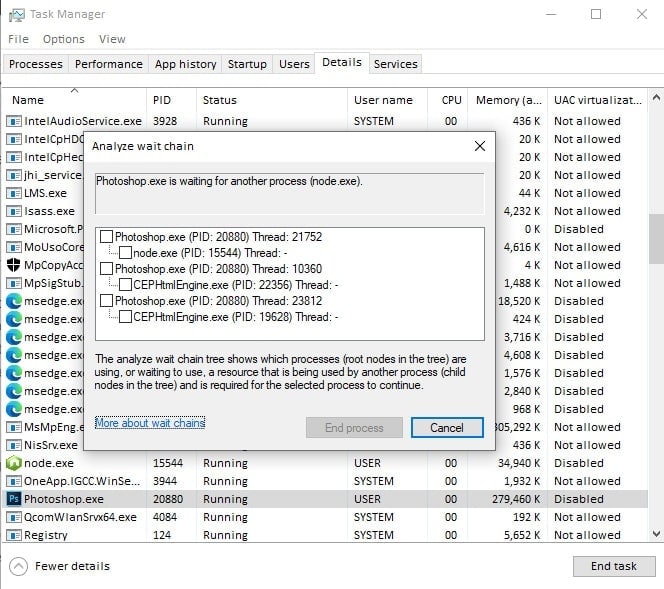Click the jhi_service process icon
664x589 pixels.
tap(14, 175)
